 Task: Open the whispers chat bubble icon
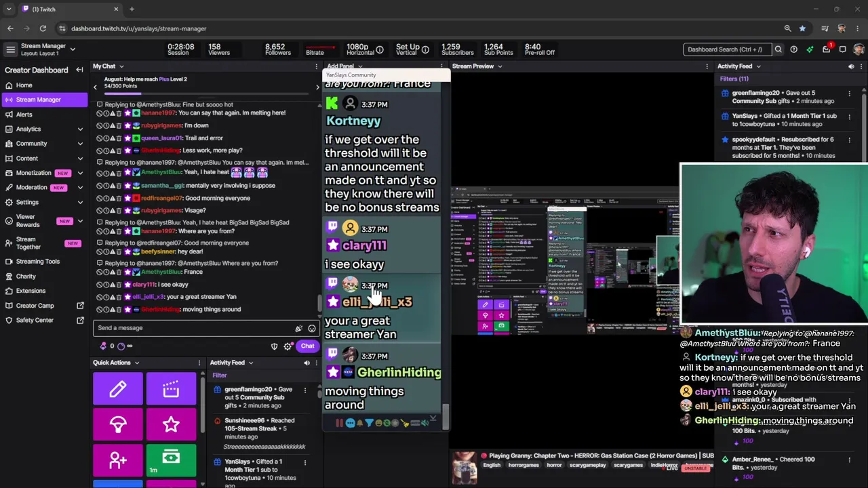843,49
